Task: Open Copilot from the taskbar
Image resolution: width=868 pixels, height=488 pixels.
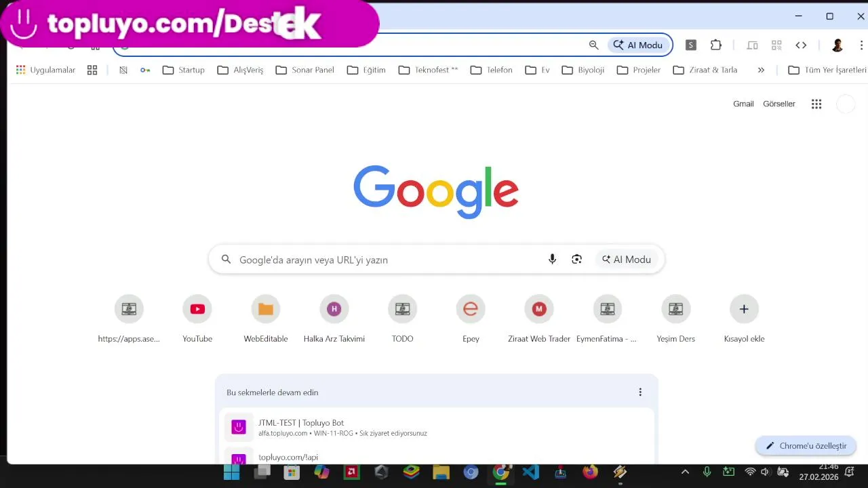Action: coord(321,472)
